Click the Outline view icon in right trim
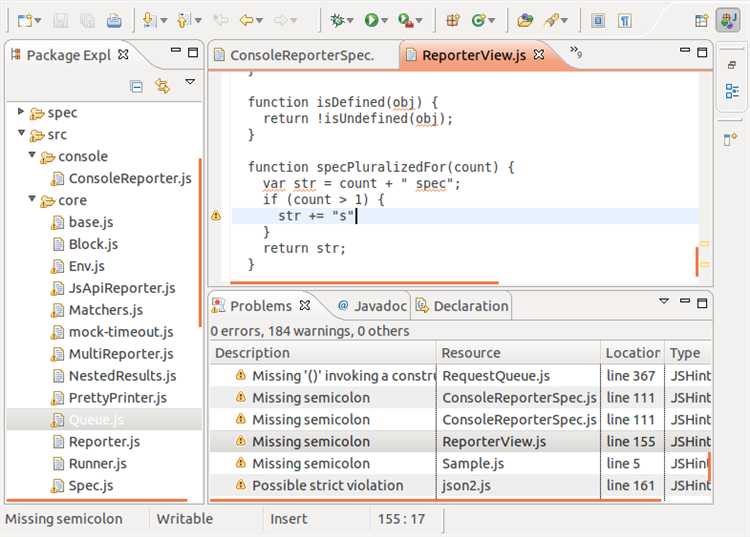Screen dimensions: 750x537 [x=732, y=91]
